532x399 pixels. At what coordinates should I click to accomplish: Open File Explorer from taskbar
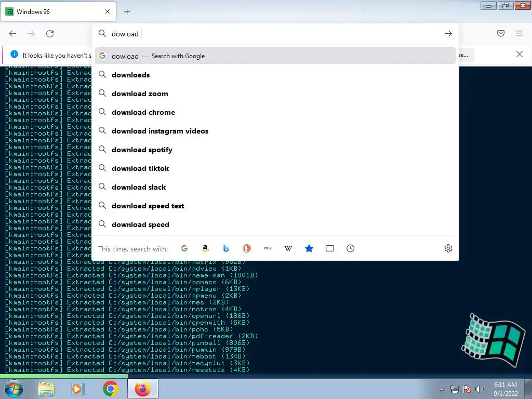tap(46, 389)
